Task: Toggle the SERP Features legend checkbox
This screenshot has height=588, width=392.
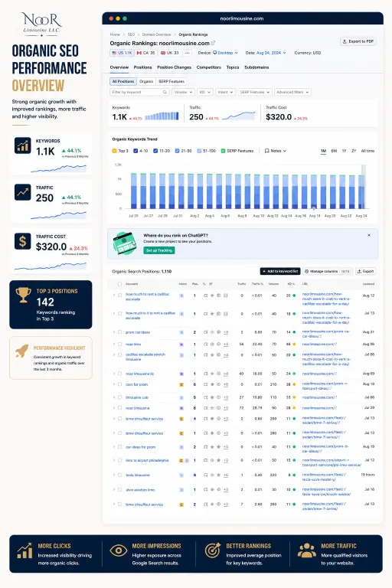Action: (223, 151)
